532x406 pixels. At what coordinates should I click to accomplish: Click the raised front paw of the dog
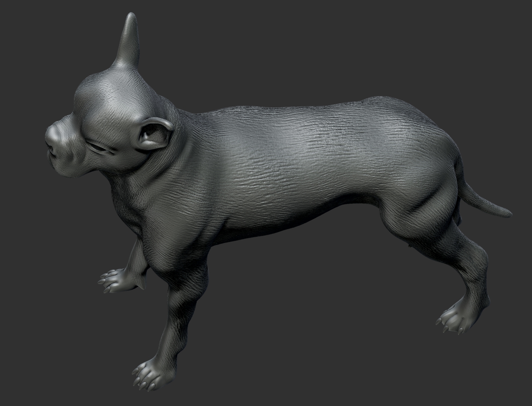coord(114,280)
